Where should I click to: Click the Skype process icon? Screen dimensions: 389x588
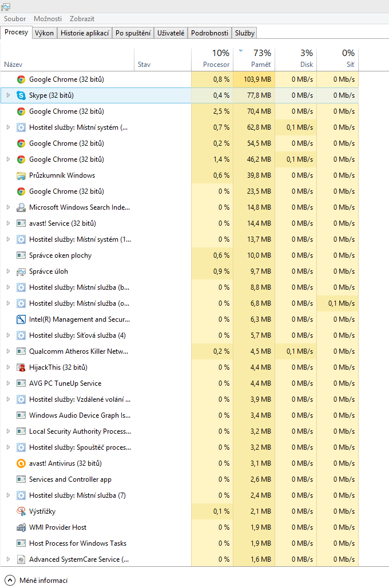21,95
